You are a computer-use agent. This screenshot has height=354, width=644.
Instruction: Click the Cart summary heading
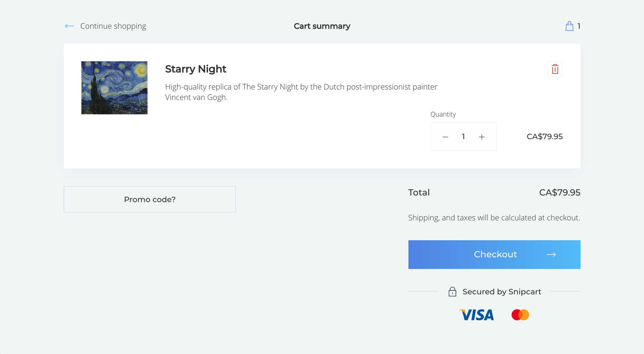coord(322,26)
